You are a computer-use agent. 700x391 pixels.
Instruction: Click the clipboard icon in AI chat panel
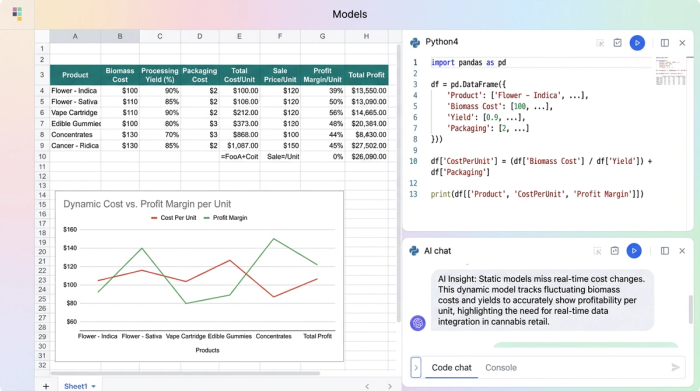(615, 251)
